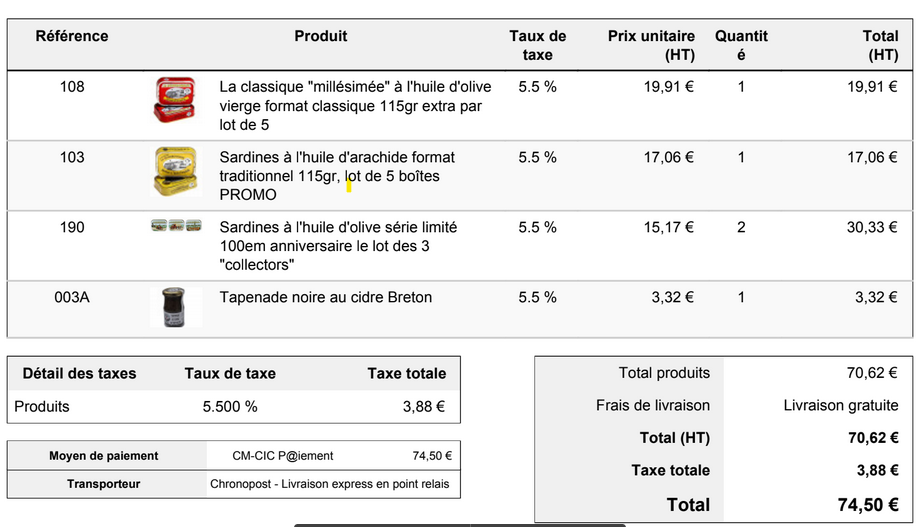Select the Produit column header
This screenshot has width=920, height=527.
pos(321,36)
